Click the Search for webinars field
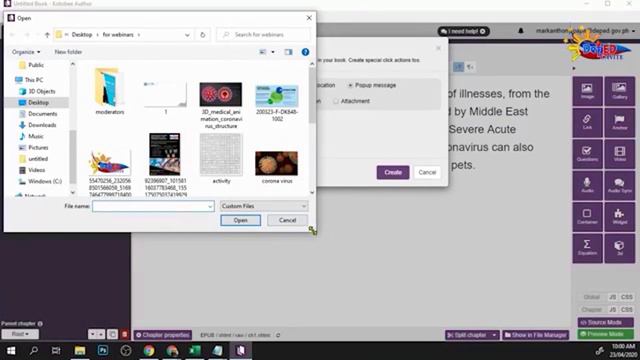 [264, 35]
